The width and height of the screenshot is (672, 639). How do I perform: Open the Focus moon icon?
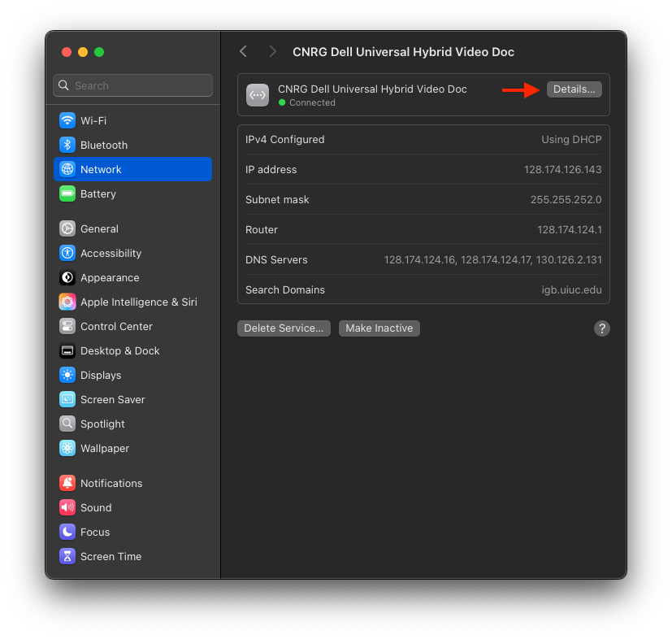click(67, 532)
